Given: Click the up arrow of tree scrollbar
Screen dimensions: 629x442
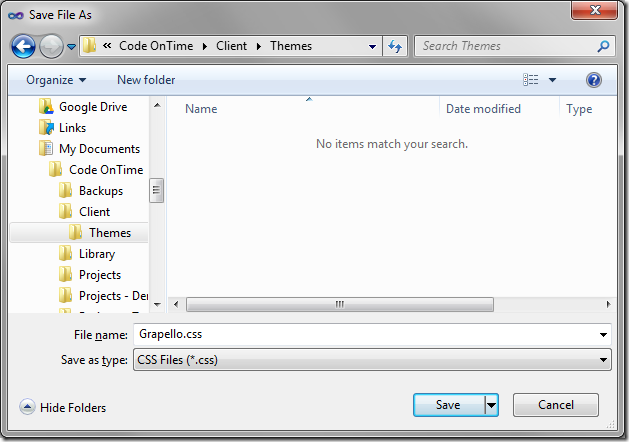Looking at the screenshot, I should click(x=157, y=105).
